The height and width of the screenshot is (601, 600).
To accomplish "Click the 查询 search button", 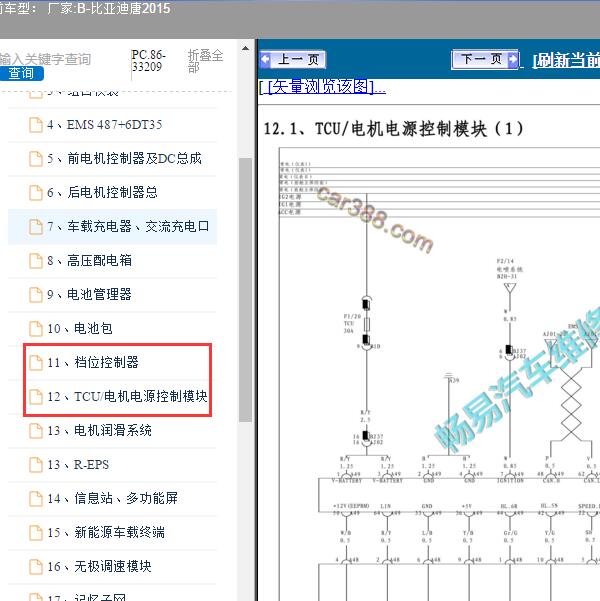I will (x=21, y=73).
